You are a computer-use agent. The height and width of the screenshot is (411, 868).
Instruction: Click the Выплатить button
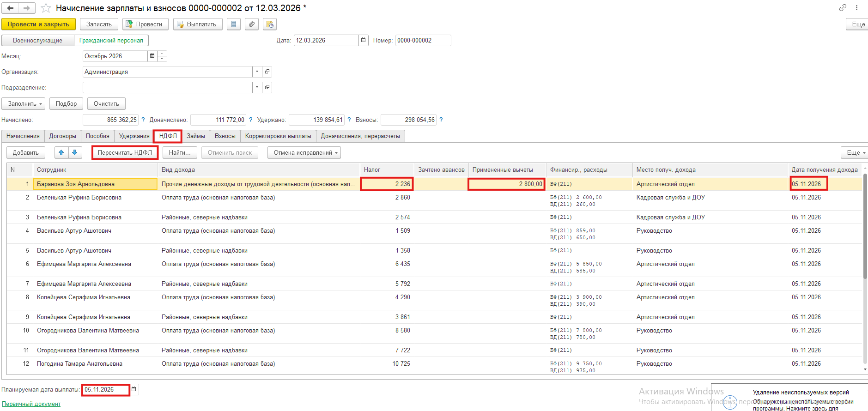click(198, 24)
